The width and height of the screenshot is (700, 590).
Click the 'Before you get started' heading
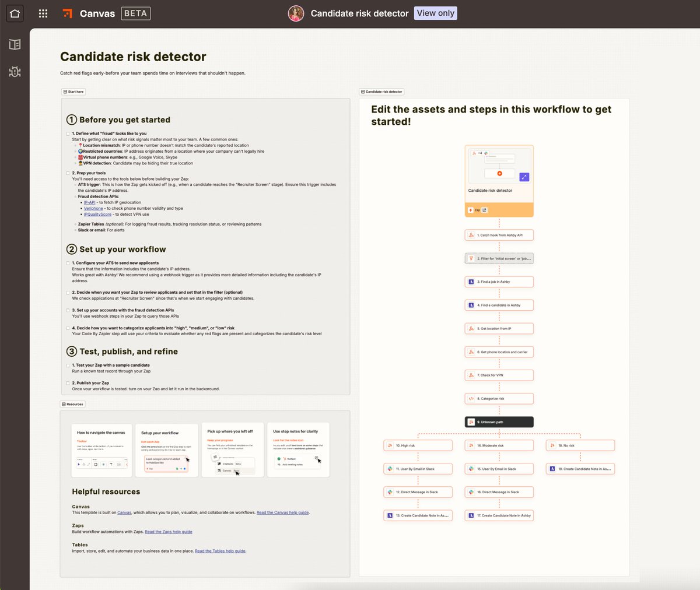click(x=118, y=120)
